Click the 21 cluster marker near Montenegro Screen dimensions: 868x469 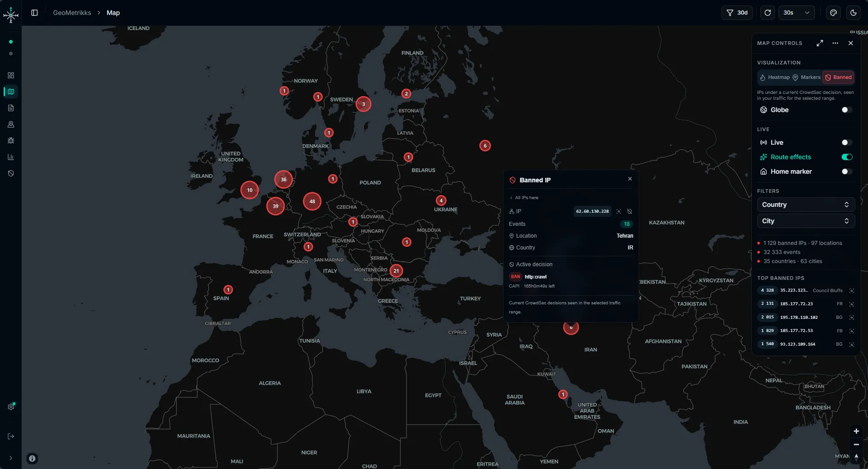[396, 271]
